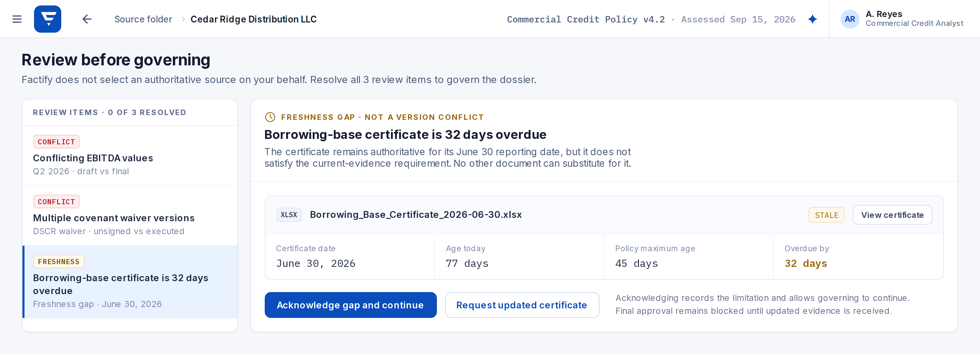Open Source folder breadcrumb
980x354 pixels.
point(143,19)
